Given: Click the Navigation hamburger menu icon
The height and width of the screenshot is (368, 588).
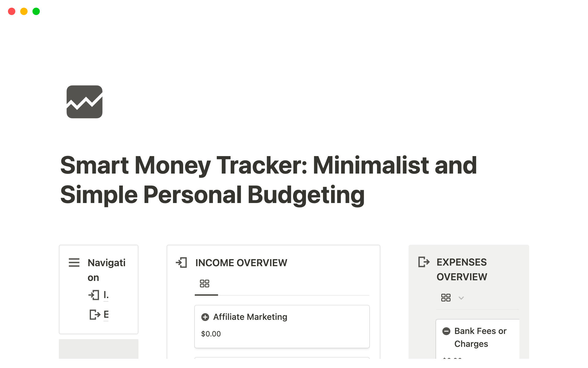Looking at the screenshot, I should coord(74,263).
